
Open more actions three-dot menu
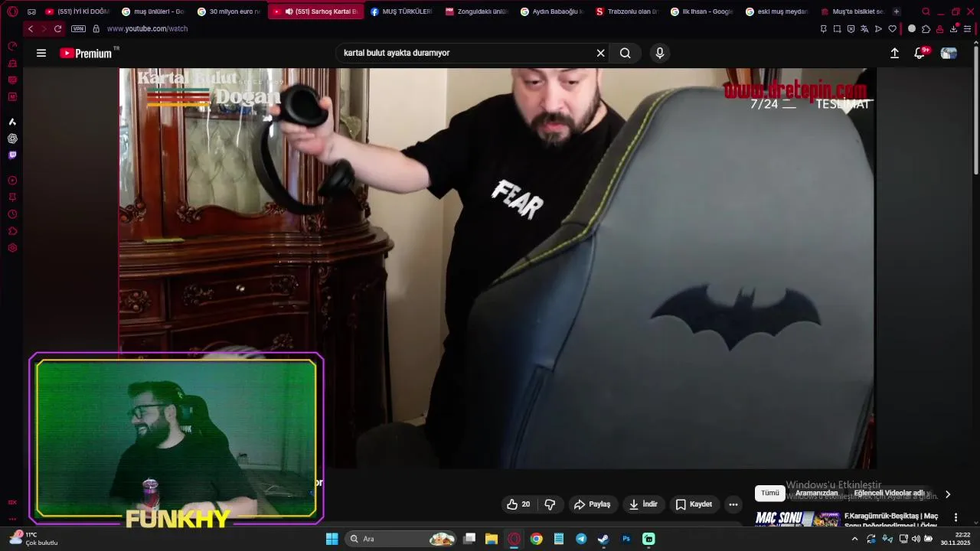pos(733,504)
